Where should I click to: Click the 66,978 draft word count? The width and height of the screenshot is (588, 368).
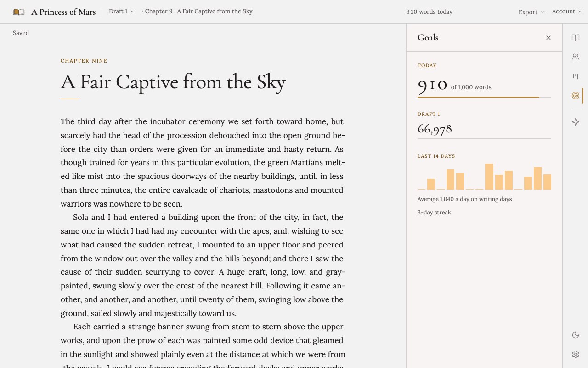(435, 129)
